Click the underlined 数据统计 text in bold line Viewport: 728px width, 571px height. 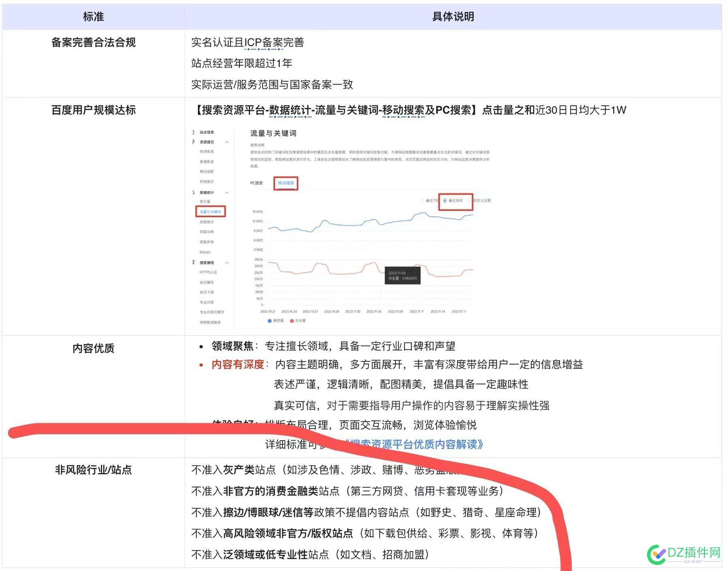tap(290, 110)
